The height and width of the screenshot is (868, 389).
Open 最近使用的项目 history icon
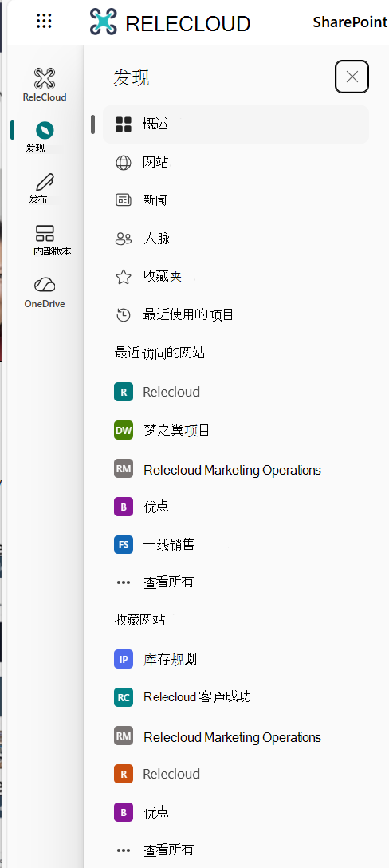[124, 315]
